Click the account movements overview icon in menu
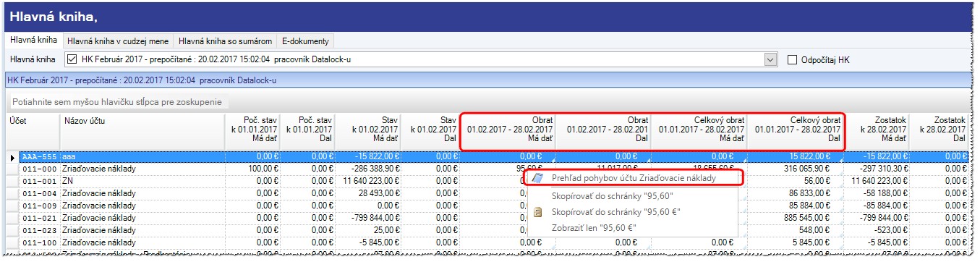980x262 pixels. [x=538, y=178]
